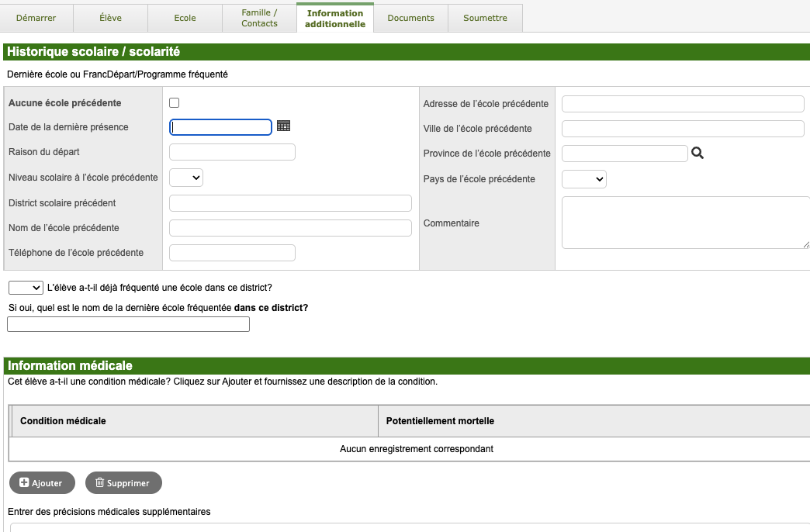Viewport: 810px width, 532px height.
Task: Focus the Date de la dernière présence field
Action: click(x=220, y=127)
